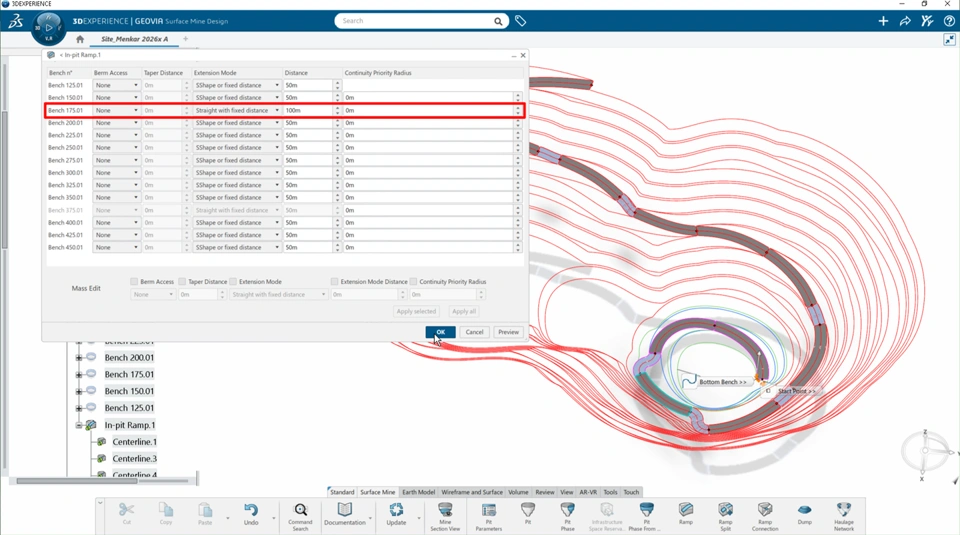This screenshot has height=535, width=960.
Task: Open the Haulage Network tool
Action: 844,516
